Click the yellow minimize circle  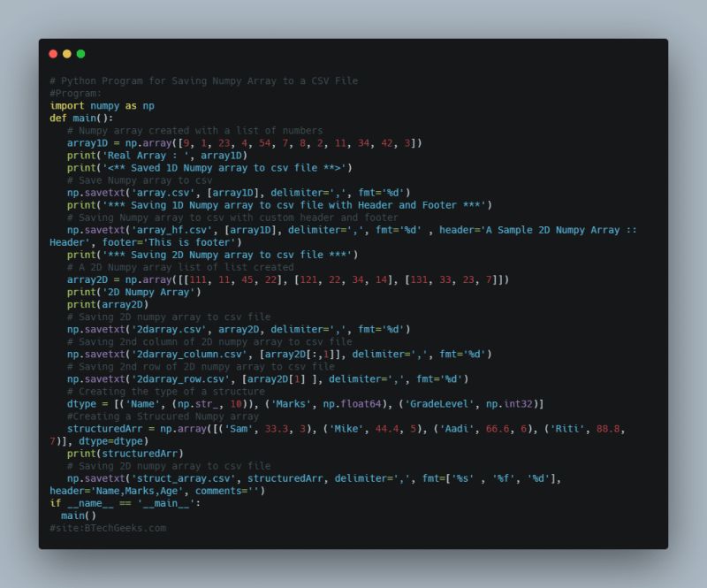66,53
